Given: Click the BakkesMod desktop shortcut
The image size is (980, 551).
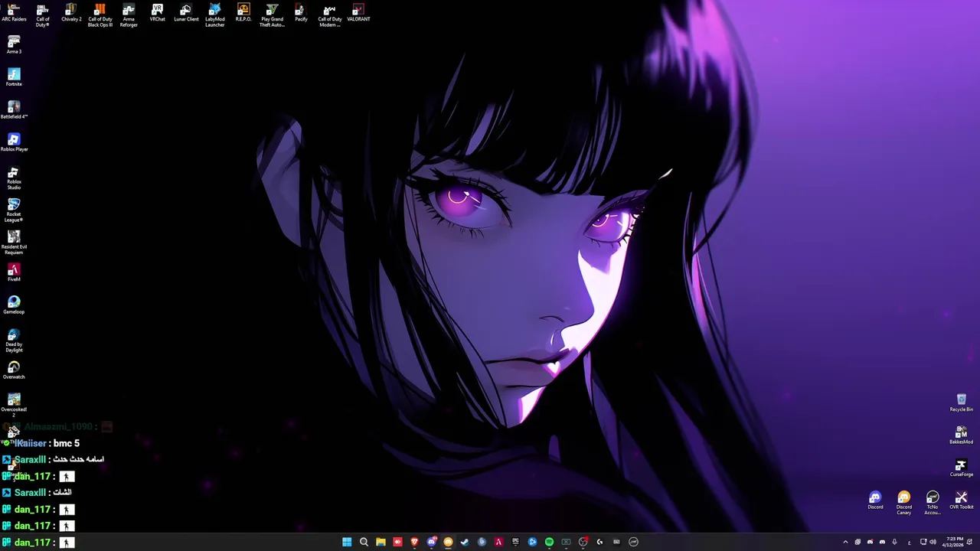Looking at the screenshot, I should (962, 435).
